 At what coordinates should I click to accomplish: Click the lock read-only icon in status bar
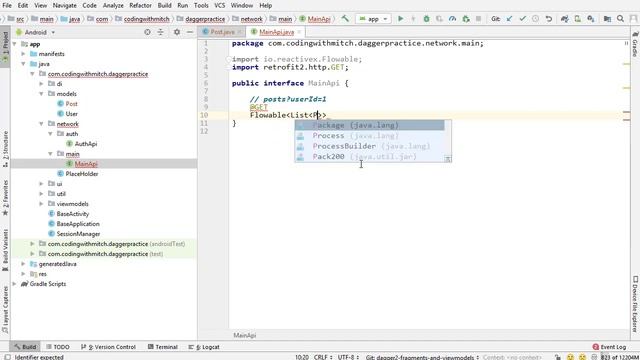tap(558, 357)
